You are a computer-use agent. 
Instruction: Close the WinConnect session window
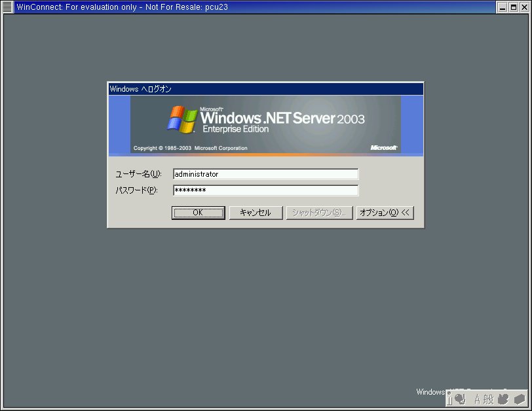tap(524, 7)
